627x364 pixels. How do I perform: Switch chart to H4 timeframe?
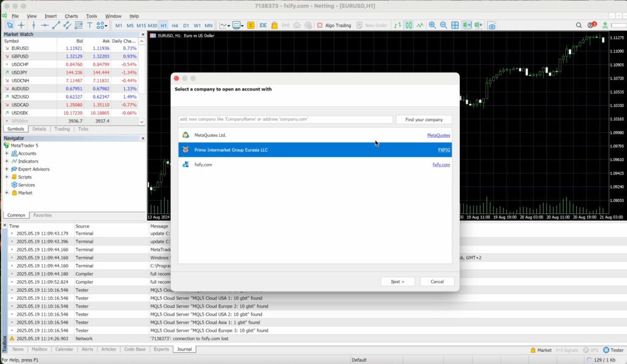click(175, 25)
